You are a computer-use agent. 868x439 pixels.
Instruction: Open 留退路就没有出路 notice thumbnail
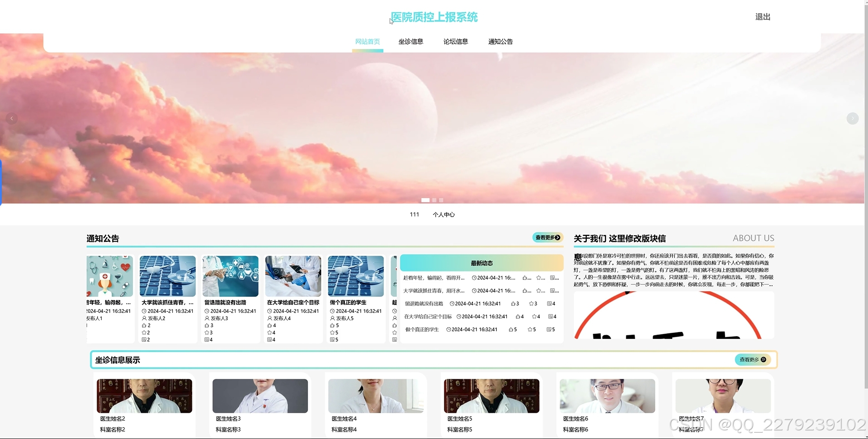(x=231, y=276)
